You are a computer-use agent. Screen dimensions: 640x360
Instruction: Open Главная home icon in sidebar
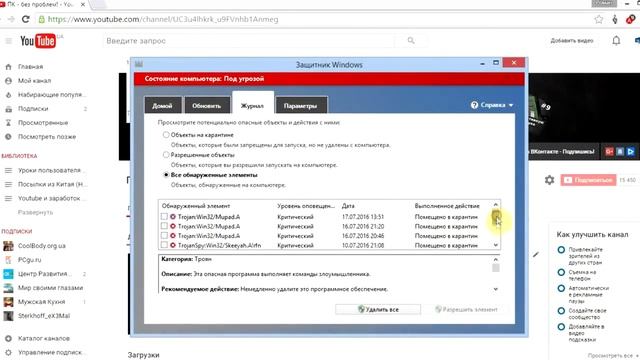click(x=8, y=67)
